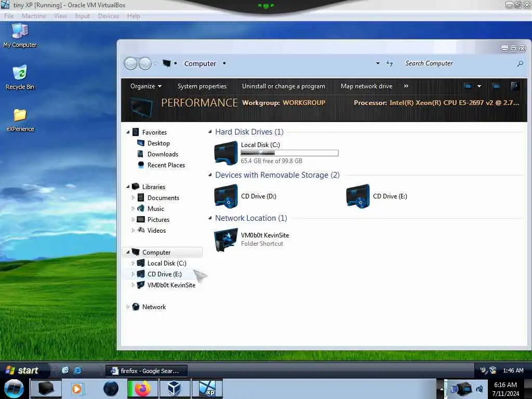This screenshot has height=399, width=532.
Task: Open the VirtualBox File menu
Action: (9, 16)
